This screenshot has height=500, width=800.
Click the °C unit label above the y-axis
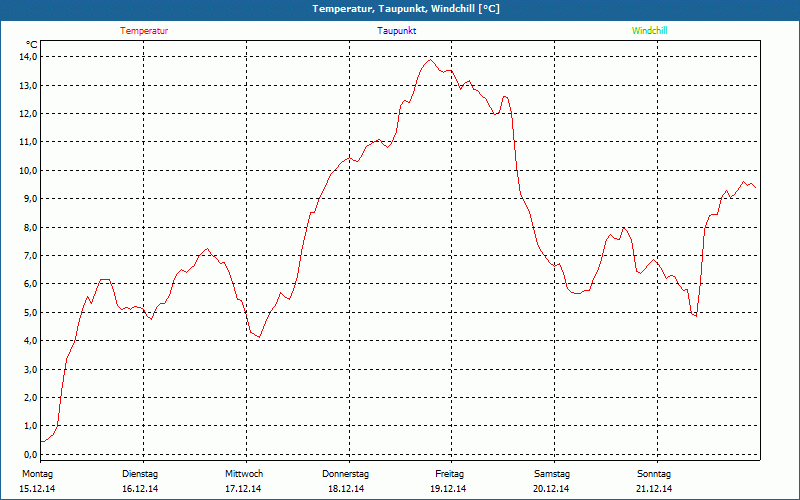coord(32,44)
